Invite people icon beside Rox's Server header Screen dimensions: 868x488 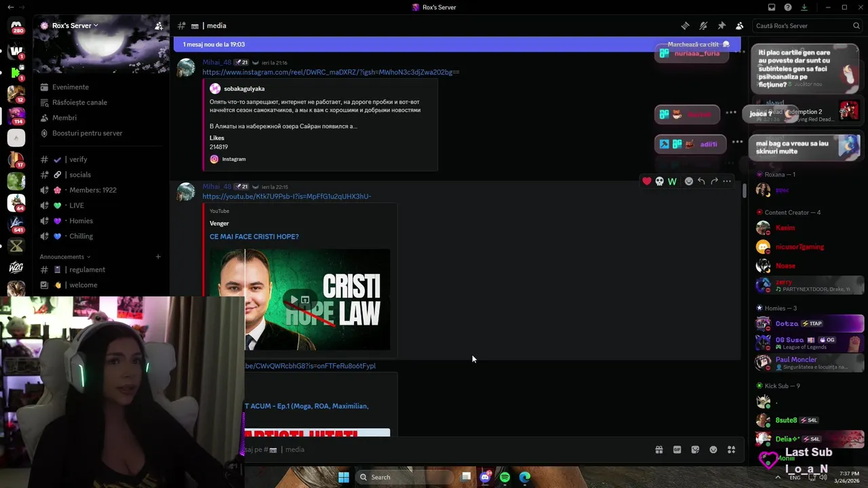pyautogui.click(x=159, y=26)
